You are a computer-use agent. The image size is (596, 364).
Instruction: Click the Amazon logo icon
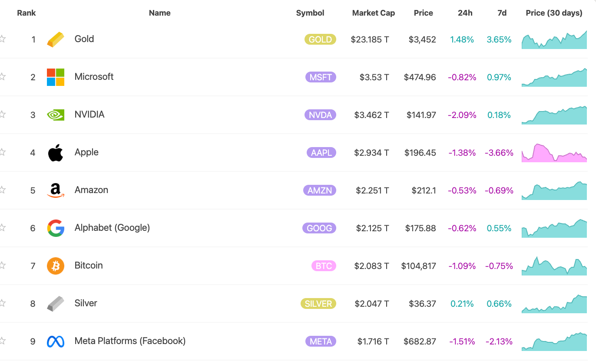pos(56,190)
